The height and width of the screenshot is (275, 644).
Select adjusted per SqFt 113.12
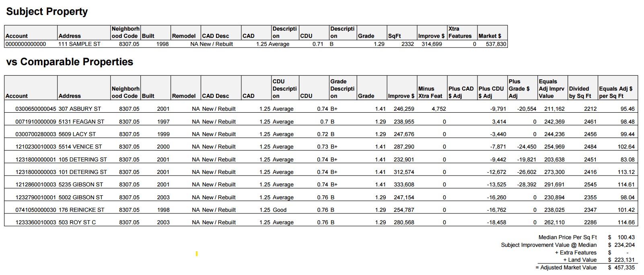click(x=626, y=172)
